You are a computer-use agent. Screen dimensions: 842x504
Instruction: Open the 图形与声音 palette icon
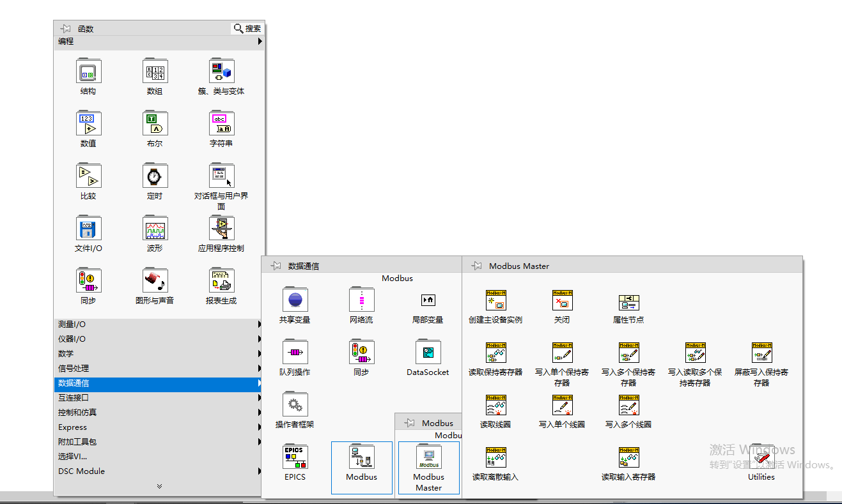click(x=155, y=280)
